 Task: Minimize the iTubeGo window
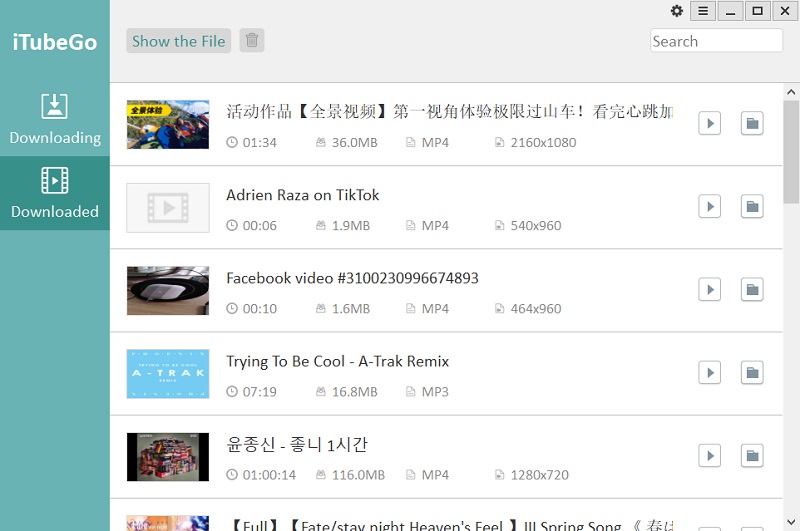click(x=730, y=11)
